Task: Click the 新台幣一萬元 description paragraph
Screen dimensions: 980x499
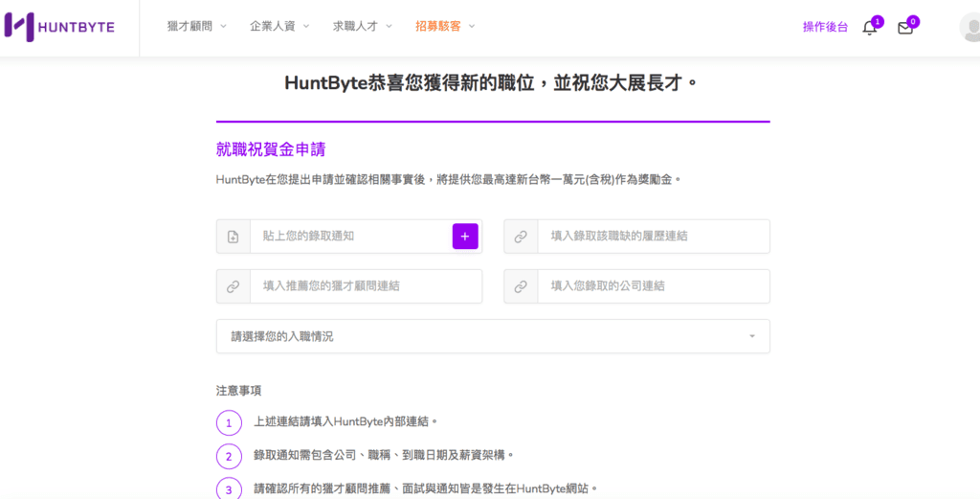Action: coord(448,179)
